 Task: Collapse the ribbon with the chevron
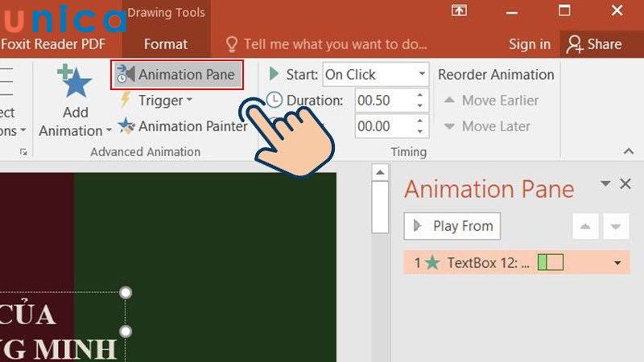click(x=629, y=151)
